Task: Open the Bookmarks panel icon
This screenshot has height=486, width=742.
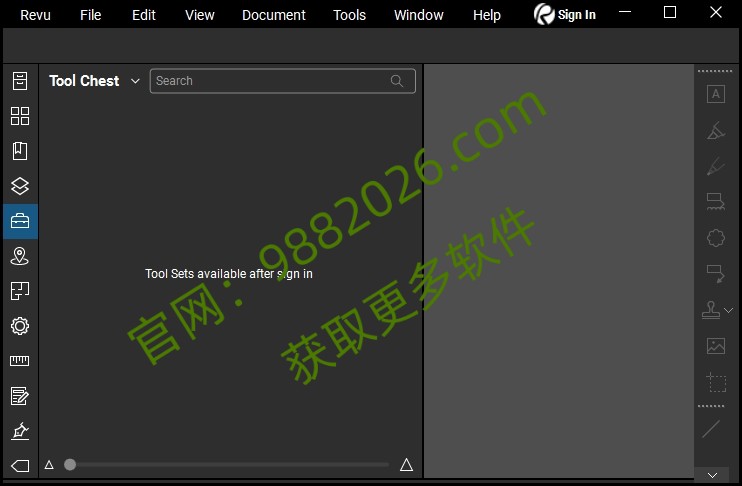Action: (20, 151)
